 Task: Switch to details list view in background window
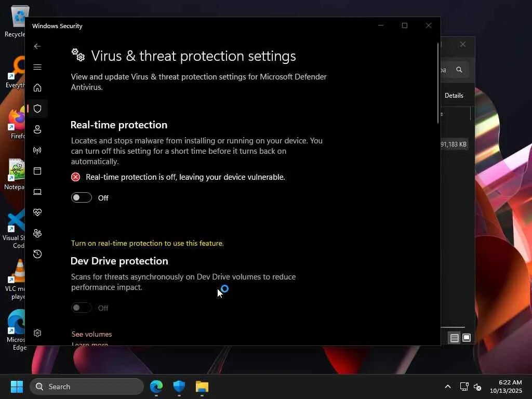(454, 338)
